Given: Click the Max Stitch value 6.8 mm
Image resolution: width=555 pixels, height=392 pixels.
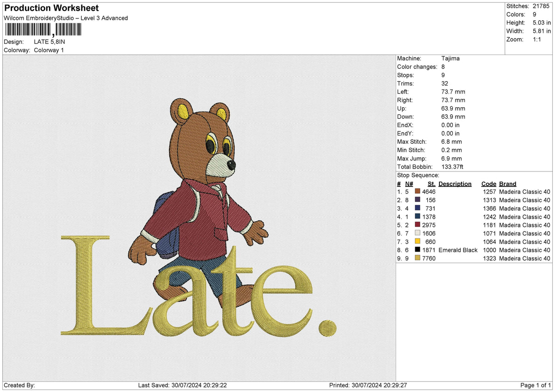Looking at the screenshot, I should (x=451, y=141).
